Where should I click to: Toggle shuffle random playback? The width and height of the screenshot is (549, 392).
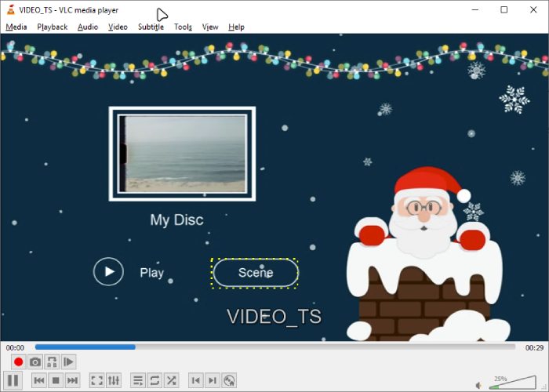pos(171,380)
